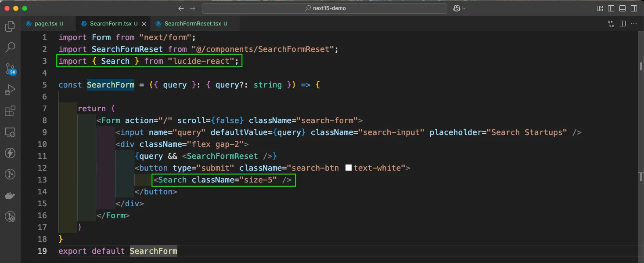The image size is (644, 263).
Task: Click the return keyword
Action: pos(92,109)
